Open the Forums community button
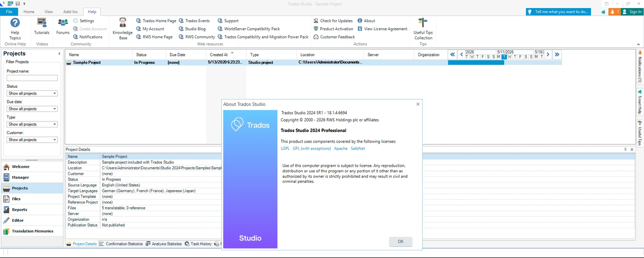Image resolution: width=644 pixels, height=258 pixels. (x=63, y=26)
